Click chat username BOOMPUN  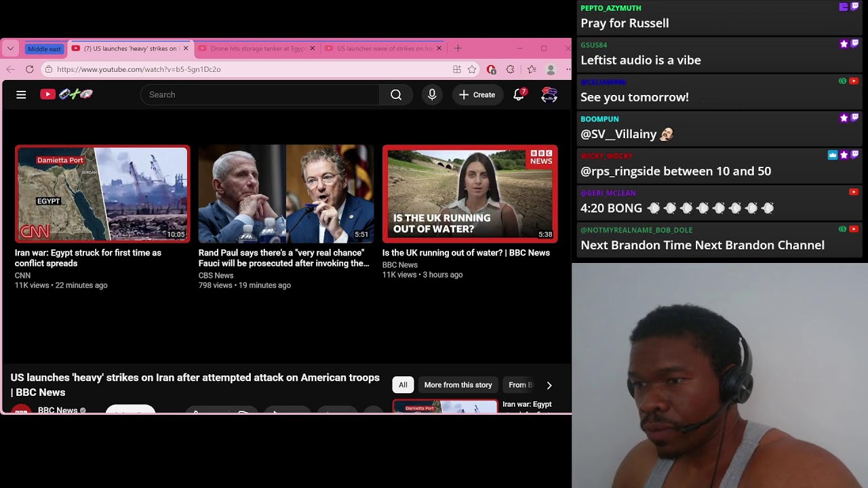[599, 119]
